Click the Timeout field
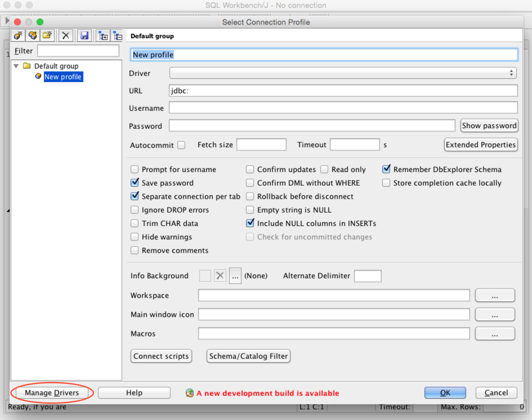 pos(354,145)
